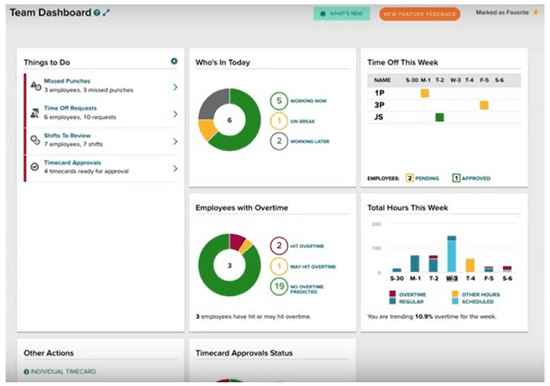Click the Time Off Requests icon
Viewport: 550px width, 386px height.
click(x=35, y=113)
